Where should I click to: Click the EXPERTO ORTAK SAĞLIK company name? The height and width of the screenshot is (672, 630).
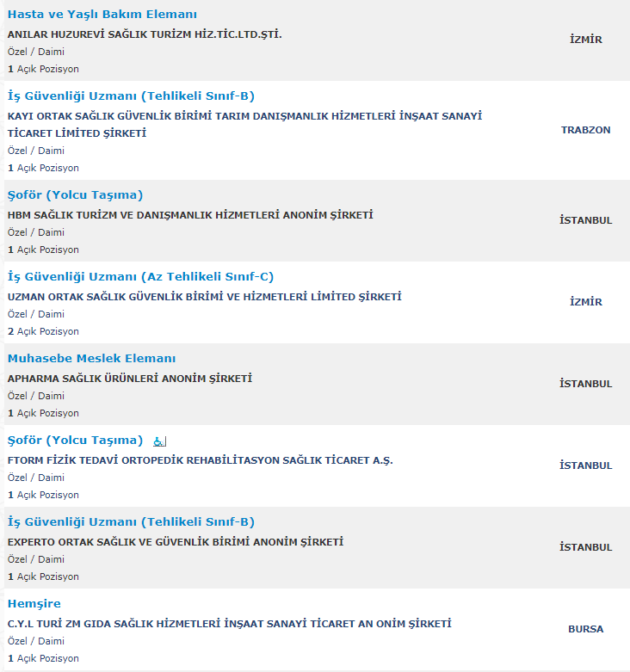point(176,542)
